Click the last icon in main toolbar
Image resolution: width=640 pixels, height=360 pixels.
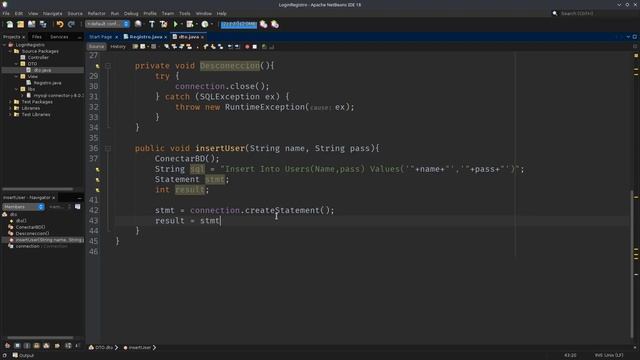pos(275,24)
